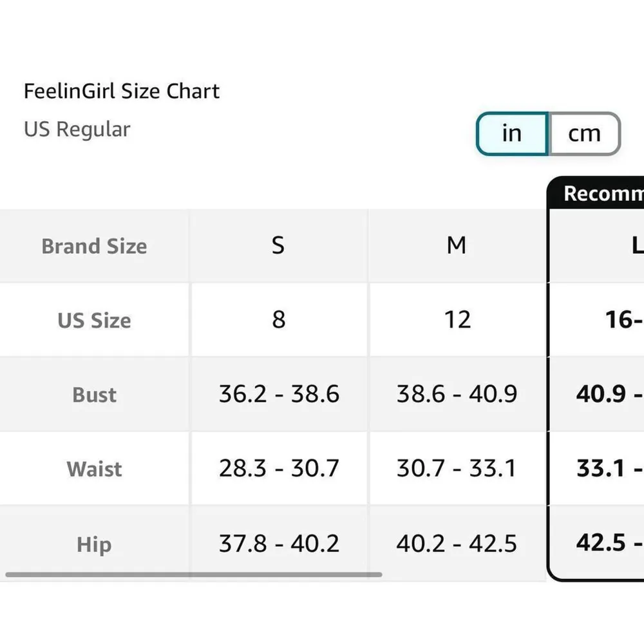
Task: Click hip 37.8 - 40.2 cell
Action: click(x=278, y=544)
